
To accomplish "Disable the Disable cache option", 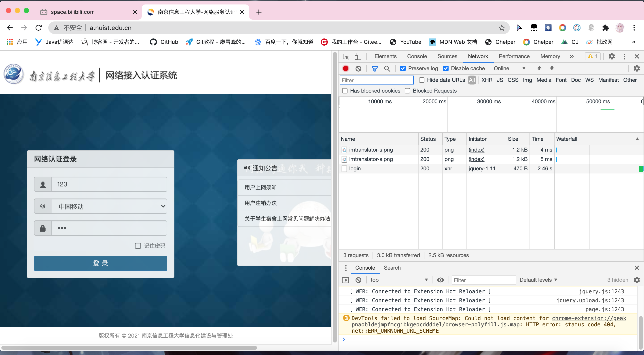I will tap(446, 68).
